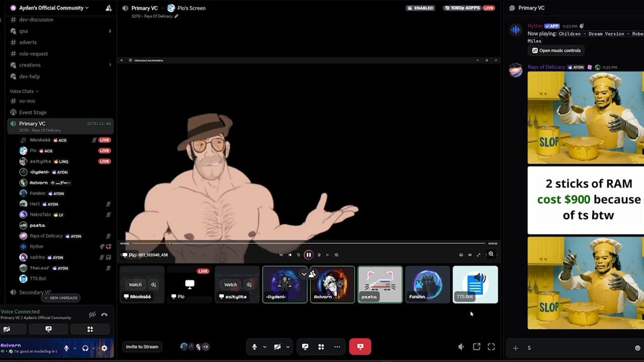Click the Rays of Delicacy username in chat
This screenshot has height=362, width=644.
coord(546,67)
